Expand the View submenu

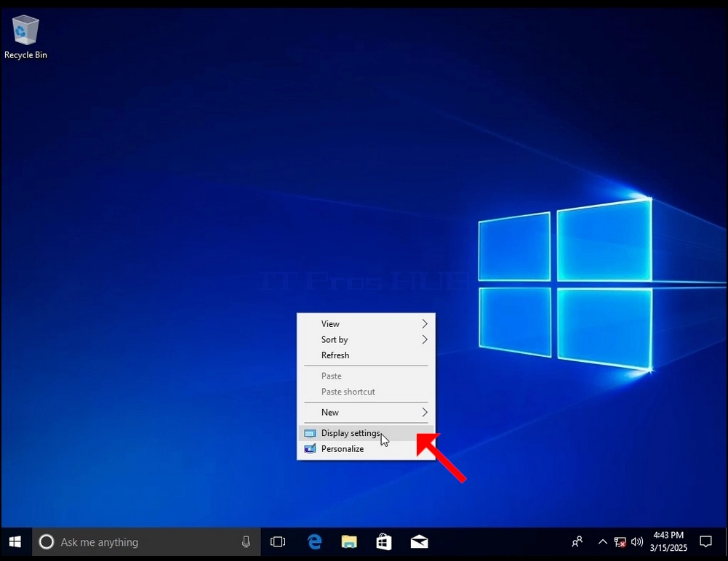coord(366,324)
